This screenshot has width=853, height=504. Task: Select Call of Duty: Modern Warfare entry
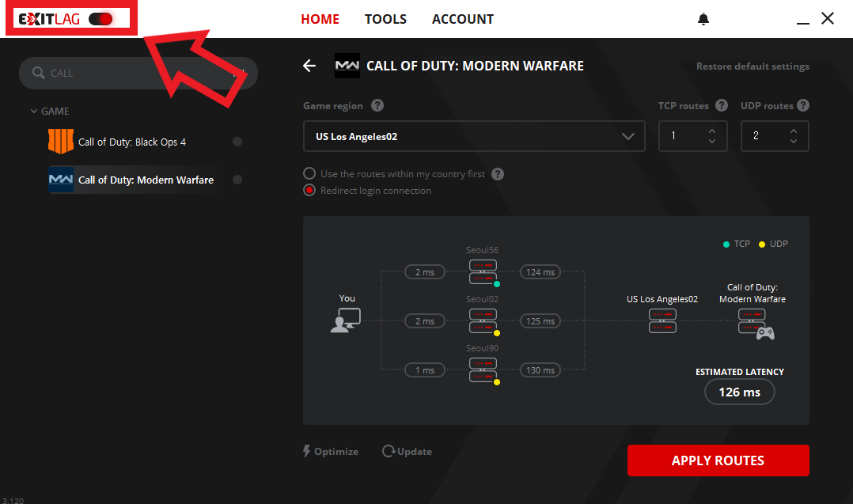tap(146, 180)
